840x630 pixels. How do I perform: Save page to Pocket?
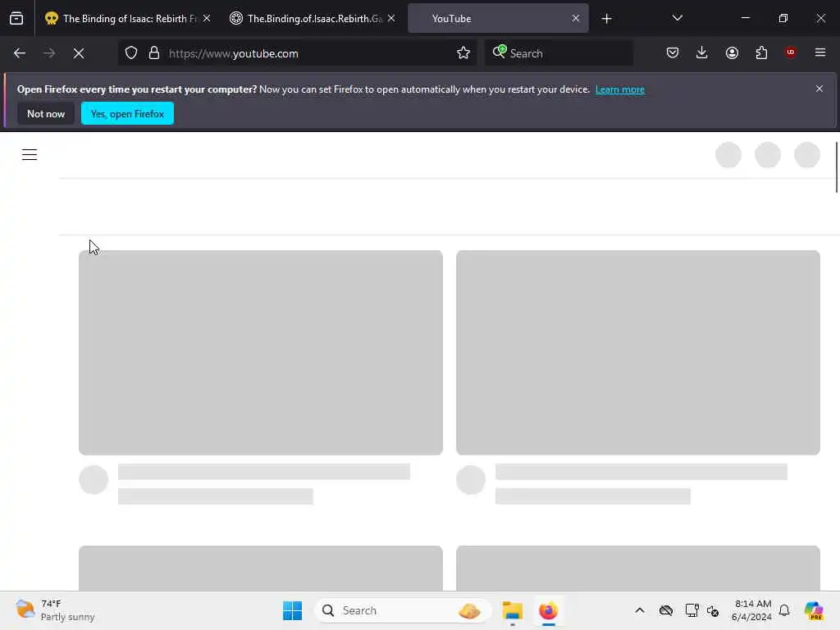pyautogui.click(x=673, y=52)
